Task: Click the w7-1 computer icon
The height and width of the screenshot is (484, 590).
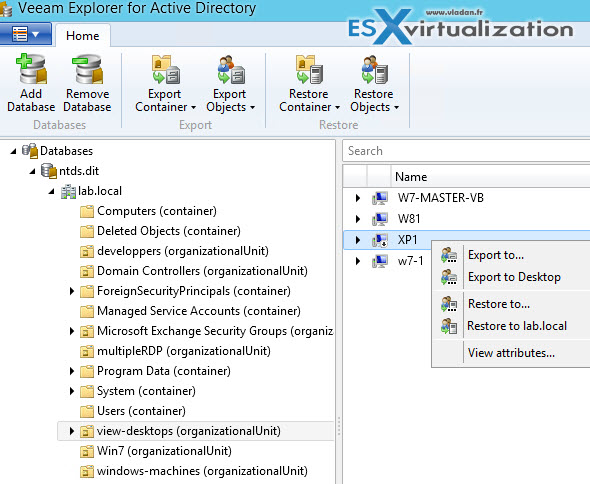Action: [380, 261]
